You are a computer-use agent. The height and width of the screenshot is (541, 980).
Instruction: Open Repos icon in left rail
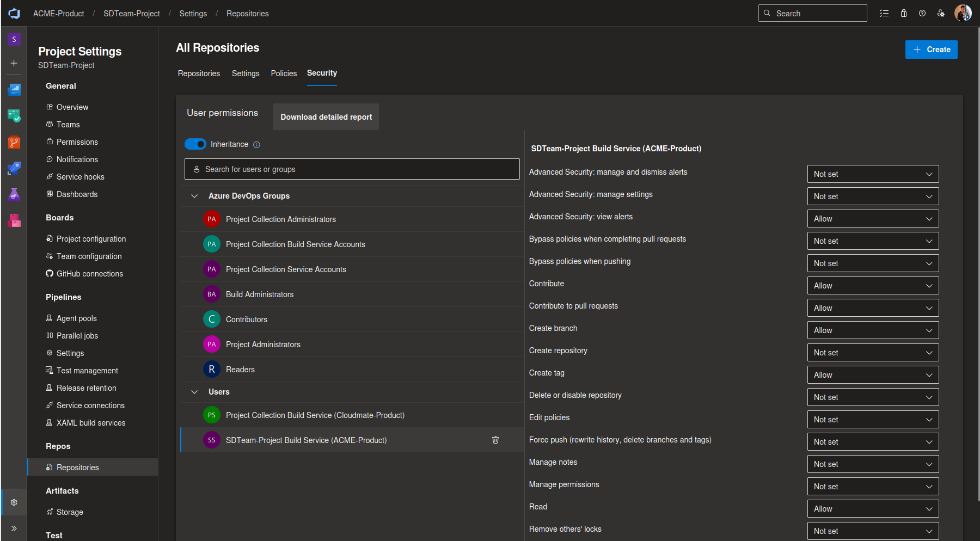click(x=14, y=143)
